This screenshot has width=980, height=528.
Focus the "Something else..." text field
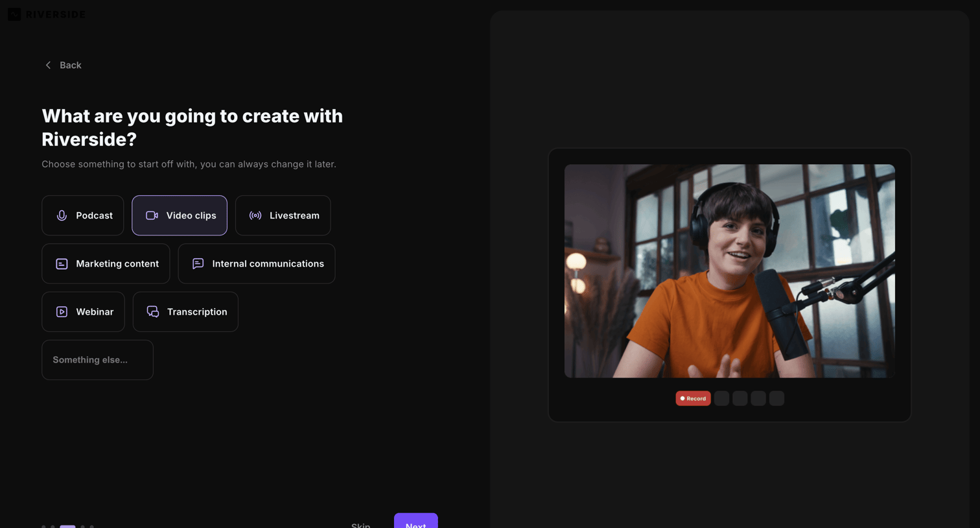(x=97, y=360)
